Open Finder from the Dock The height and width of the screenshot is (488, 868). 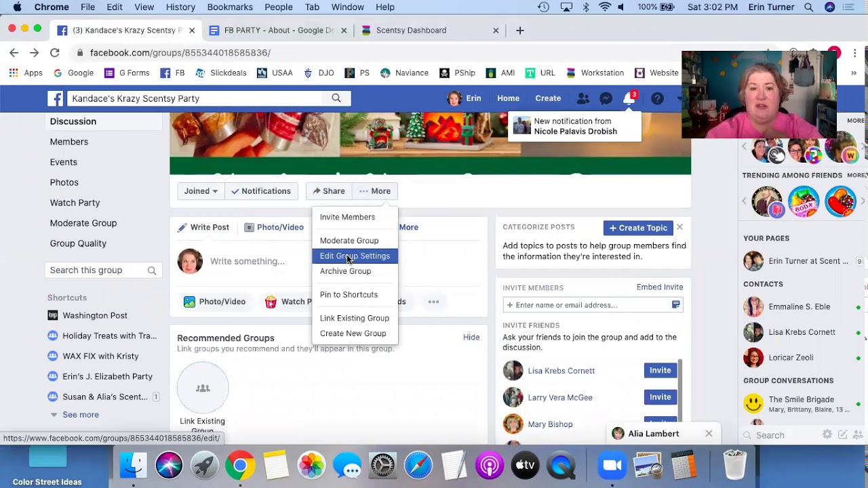coord(133,466)
